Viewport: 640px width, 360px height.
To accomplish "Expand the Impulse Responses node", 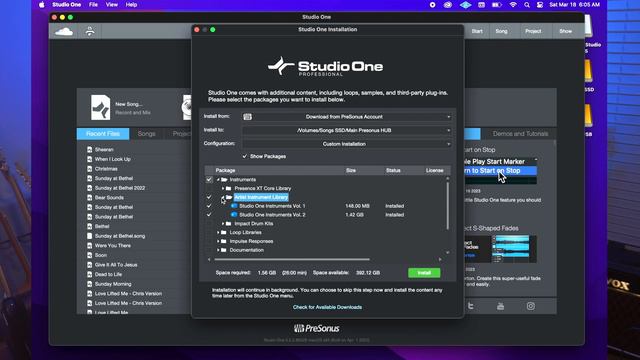I will (x=218, y=241).
